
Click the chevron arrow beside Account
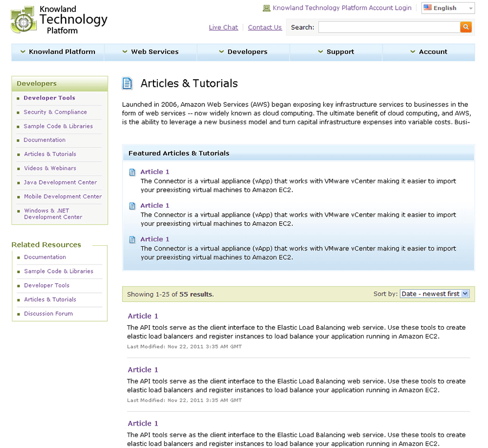point(413,52)
